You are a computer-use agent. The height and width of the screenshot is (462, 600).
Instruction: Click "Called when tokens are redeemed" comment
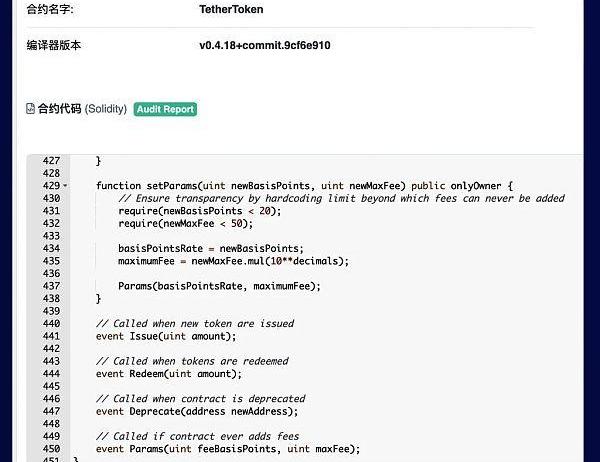point(192,361)
